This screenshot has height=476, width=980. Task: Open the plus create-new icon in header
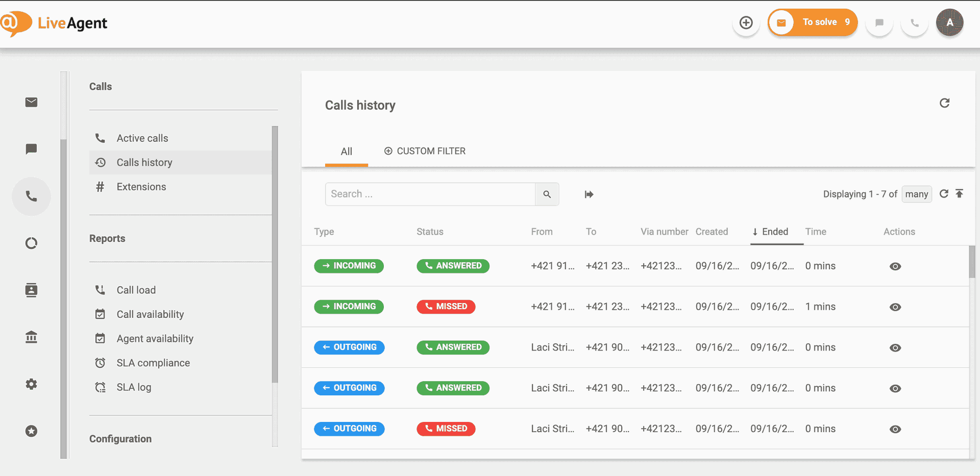coord(746,22)
